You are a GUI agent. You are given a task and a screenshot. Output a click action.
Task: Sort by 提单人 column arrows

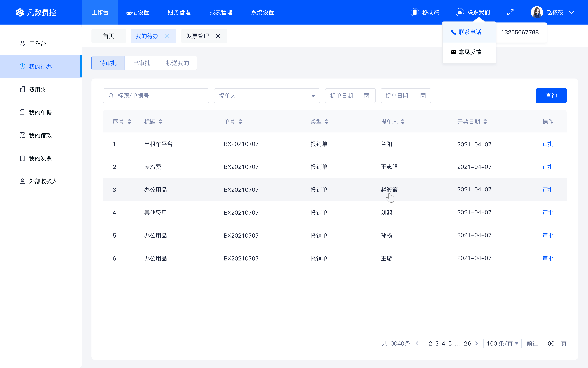pyautogui.click(x=403, y=121)
